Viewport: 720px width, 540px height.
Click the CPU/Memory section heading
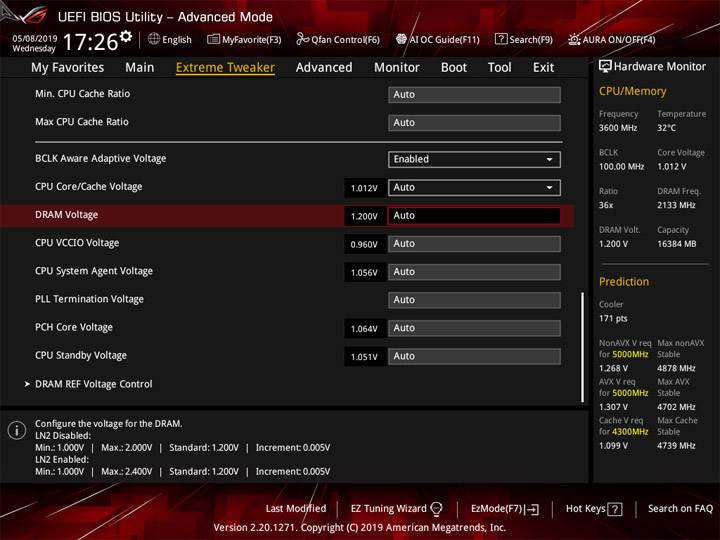click(632, 91)
